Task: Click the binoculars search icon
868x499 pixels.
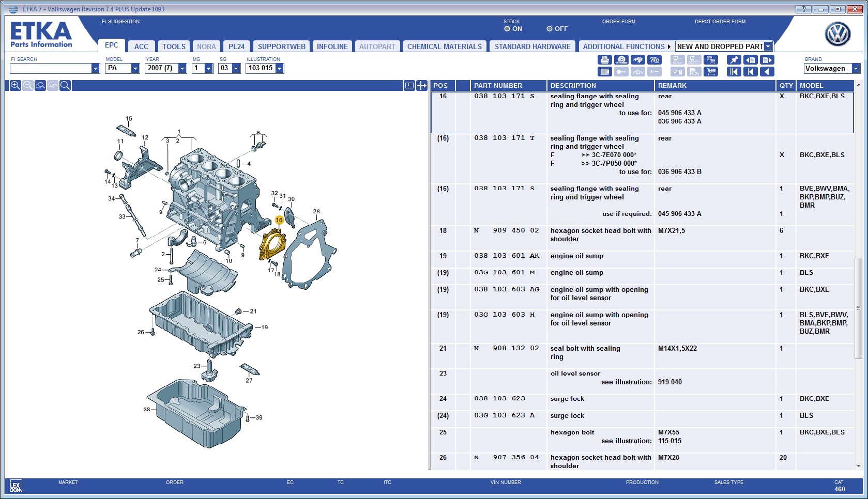Action: pos(638,60)
